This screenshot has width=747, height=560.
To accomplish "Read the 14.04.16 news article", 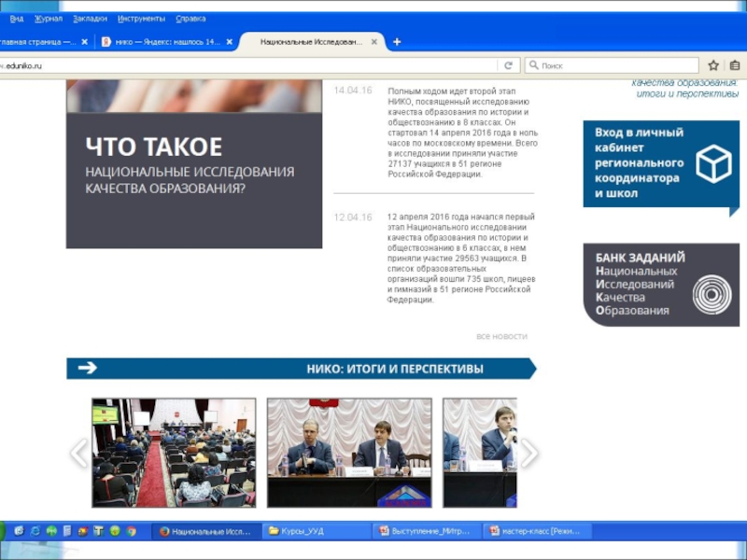I will [x=462, y=133].
